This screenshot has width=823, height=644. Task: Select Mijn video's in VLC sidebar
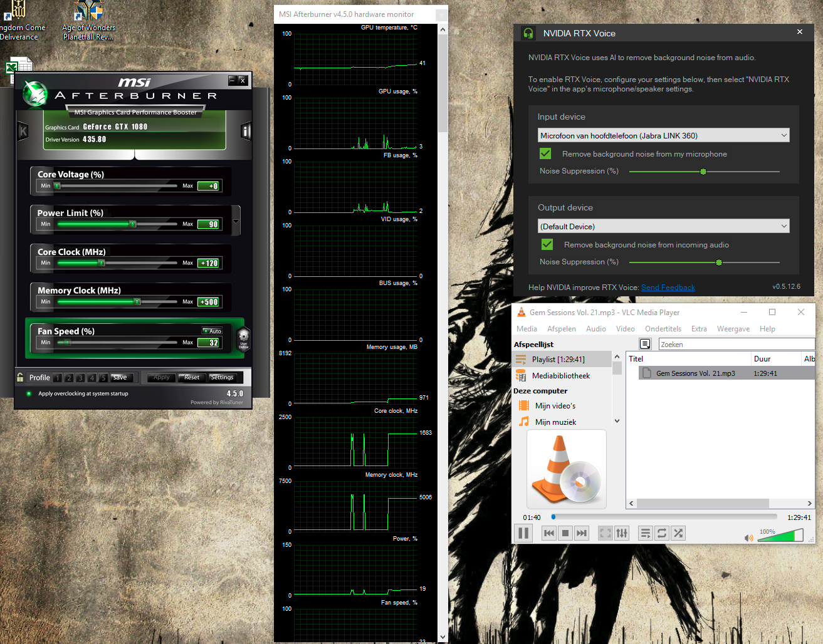coord(555,406)
